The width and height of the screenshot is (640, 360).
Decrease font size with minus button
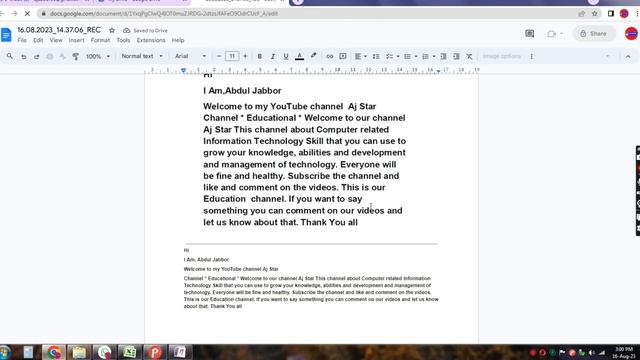[x=219, y=56]
